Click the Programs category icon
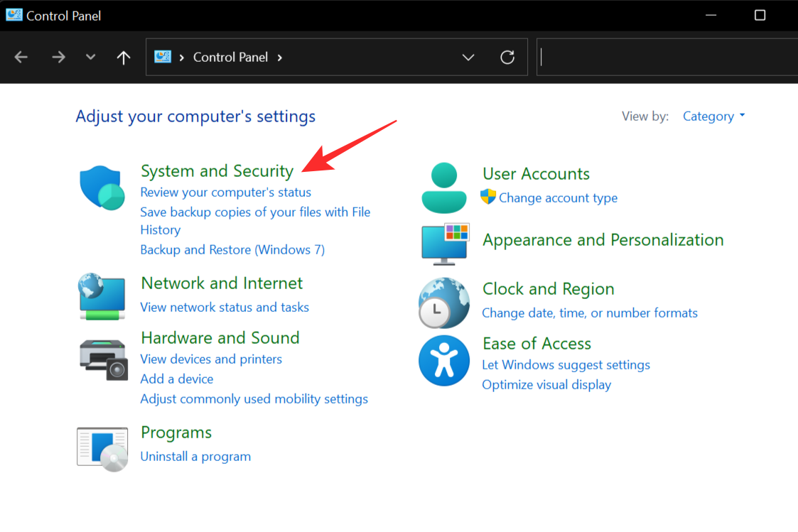 (x=102, y=447)
